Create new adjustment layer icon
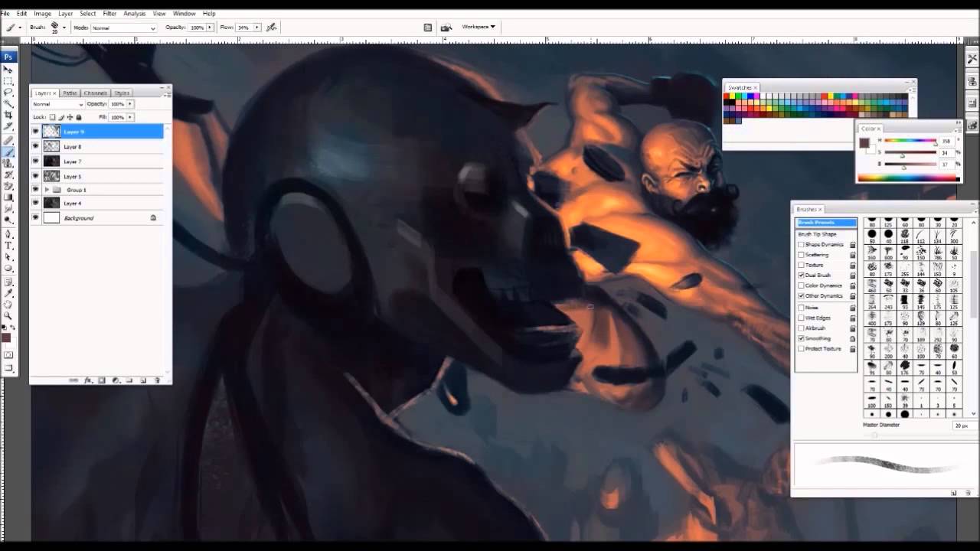 (116, 380)
